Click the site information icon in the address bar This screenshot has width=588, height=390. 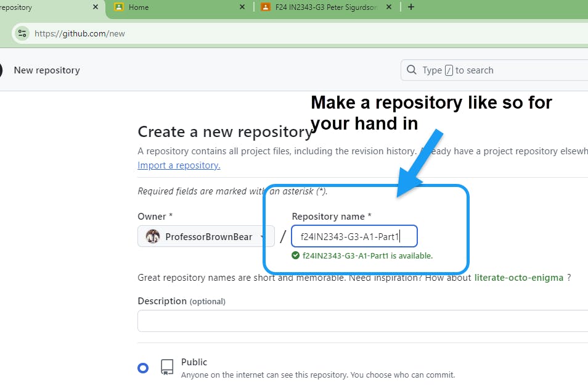[22, 33]
